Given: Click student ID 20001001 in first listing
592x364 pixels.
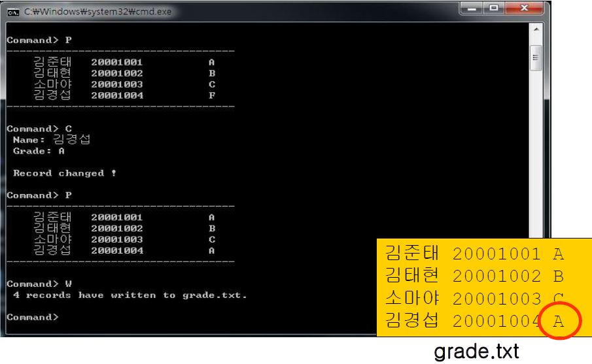Looking at the screenshot, I should point(116,62).
